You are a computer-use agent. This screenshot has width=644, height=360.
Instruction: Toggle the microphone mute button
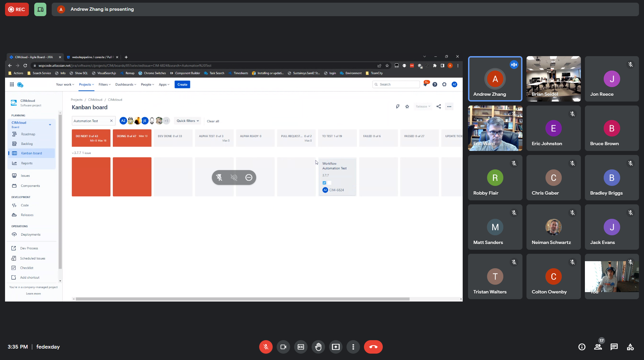(x=266, y=347)
